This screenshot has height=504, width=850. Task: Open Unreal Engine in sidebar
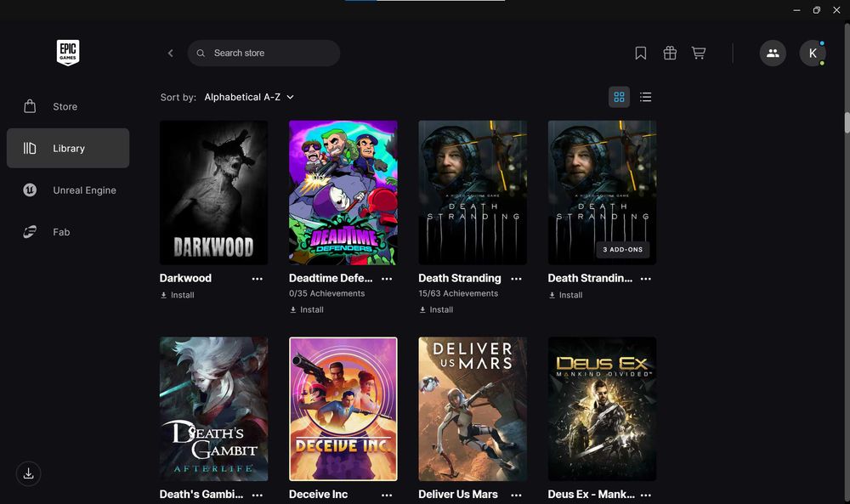tap(68, 190)
